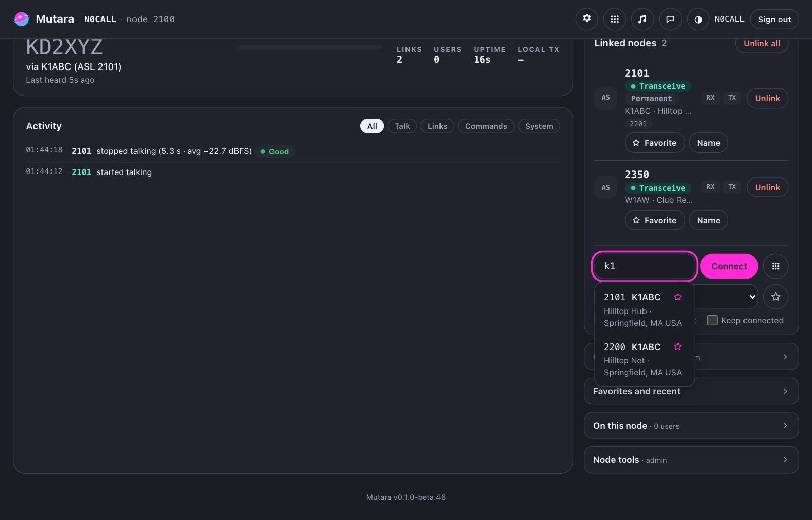812x520 pixels.
Task: Click the Mutara planet logo
Action: (x=21, y=19)
